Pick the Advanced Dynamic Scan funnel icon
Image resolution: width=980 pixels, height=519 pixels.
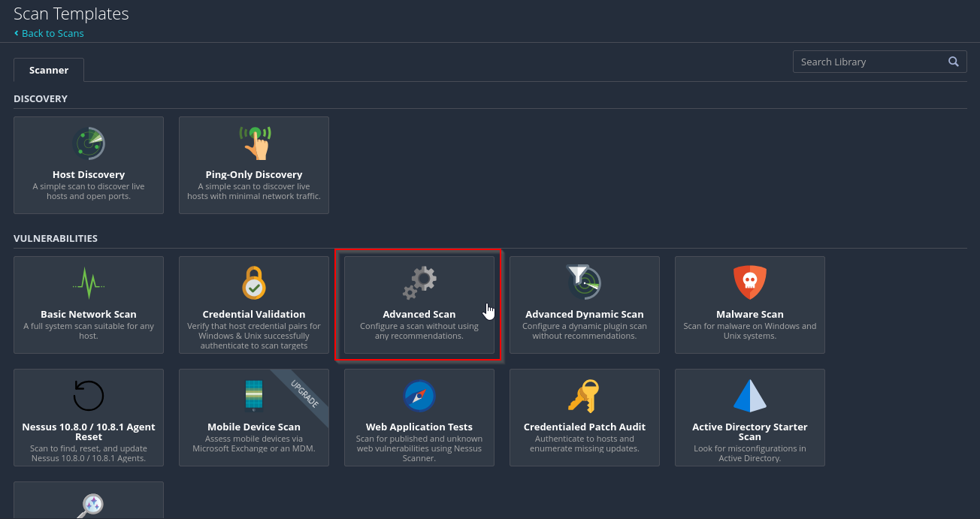tap(584, 283)
